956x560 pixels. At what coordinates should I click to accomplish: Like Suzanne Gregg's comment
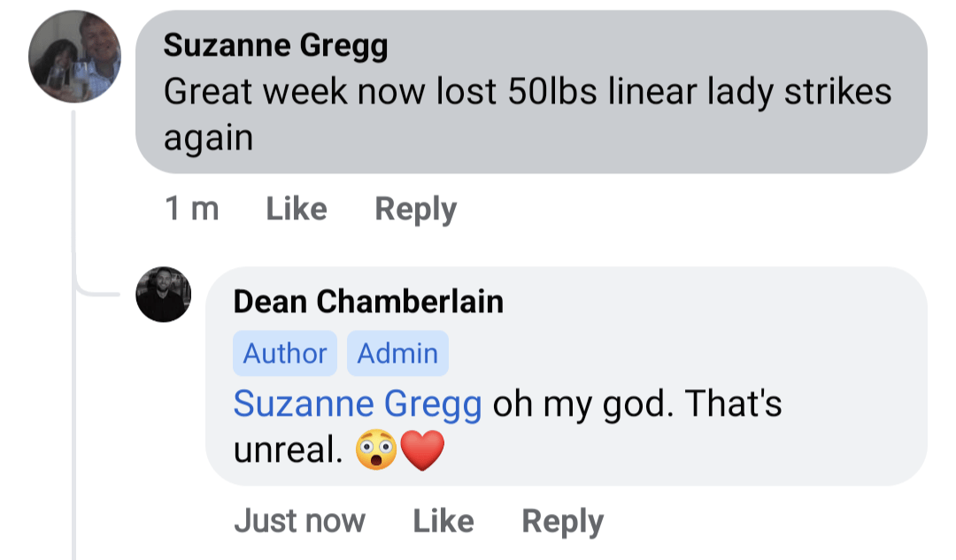pos(296,209)
